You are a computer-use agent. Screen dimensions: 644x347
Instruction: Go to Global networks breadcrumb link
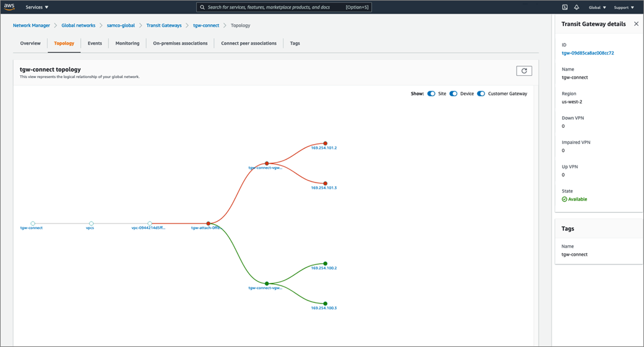[x=78, y=25]
